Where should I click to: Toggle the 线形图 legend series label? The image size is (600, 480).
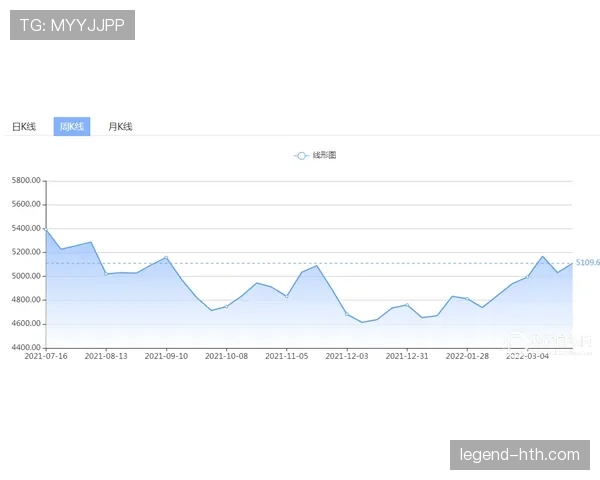(x=324, y=155)
